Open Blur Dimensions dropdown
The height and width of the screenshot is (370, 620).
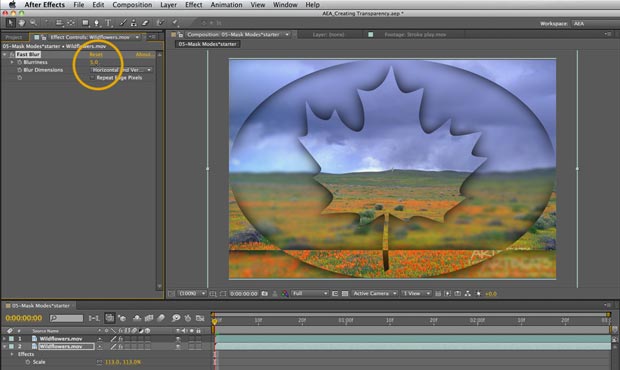[121, 70]
